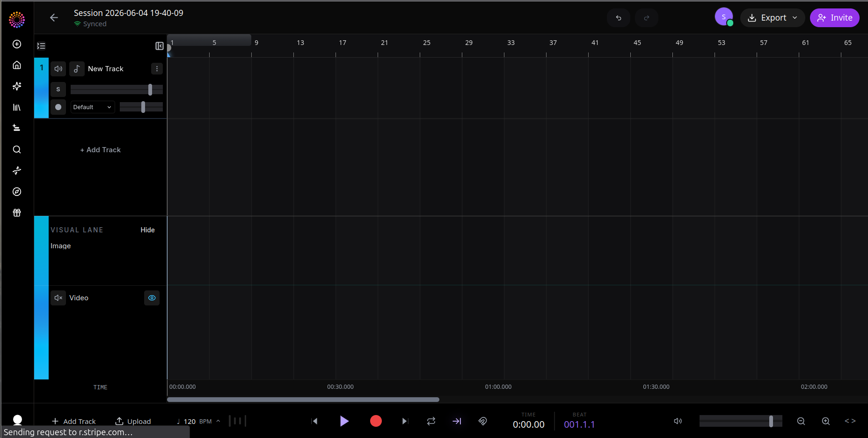Open the Search icon in sidebar
This screenshot has height=438, width=868.
[17, 149]
